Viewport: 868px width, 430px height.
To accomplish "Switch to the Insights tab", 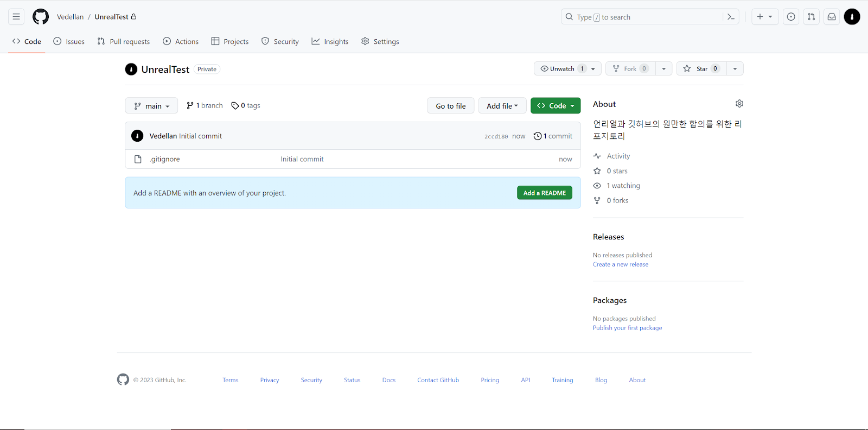I will pyautogui.click(x=330, y=41).
